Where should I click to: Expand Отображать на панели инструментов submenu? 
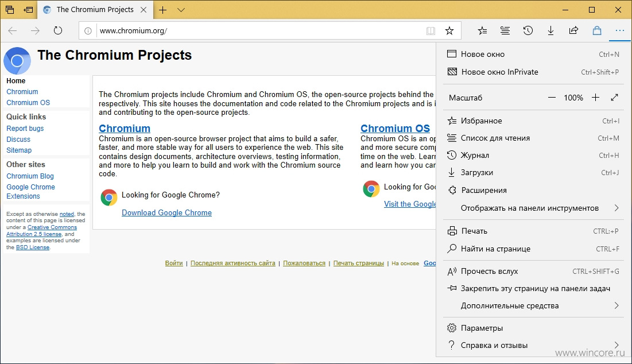pos(533,208)
